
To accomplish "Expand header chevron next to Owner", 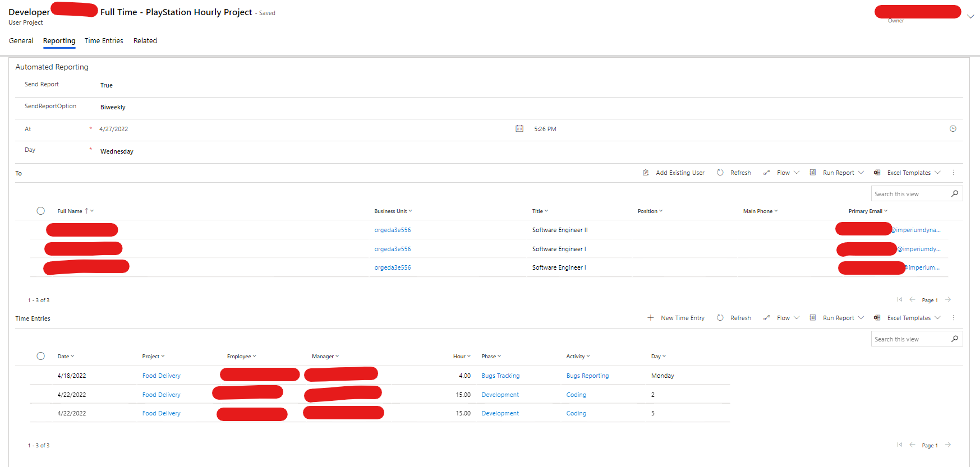I will (970, 16).
